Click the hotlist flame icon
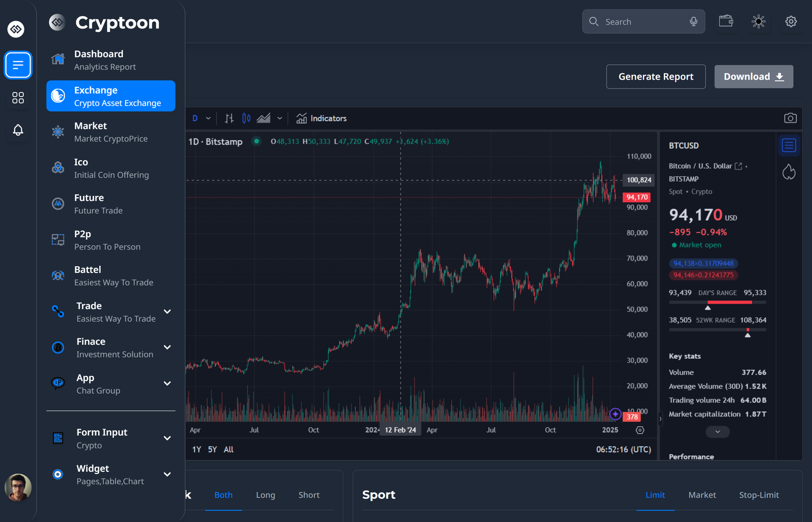The width and height of the screenshot is (812, 522). 789,172
